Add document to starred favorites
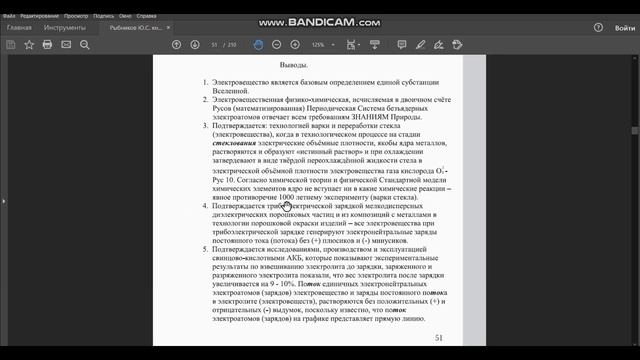 pyautogui.click(x=29, y=45)
